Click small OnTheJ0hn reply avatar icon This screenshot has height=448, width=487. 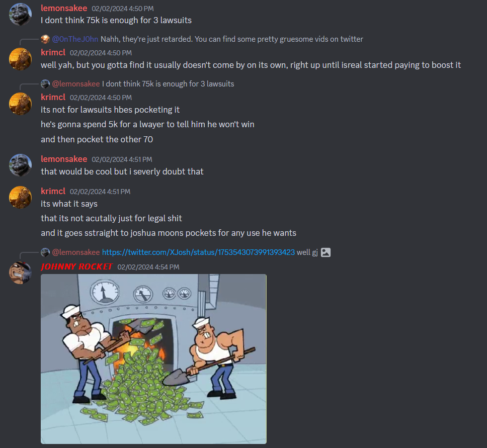(45, 39)
